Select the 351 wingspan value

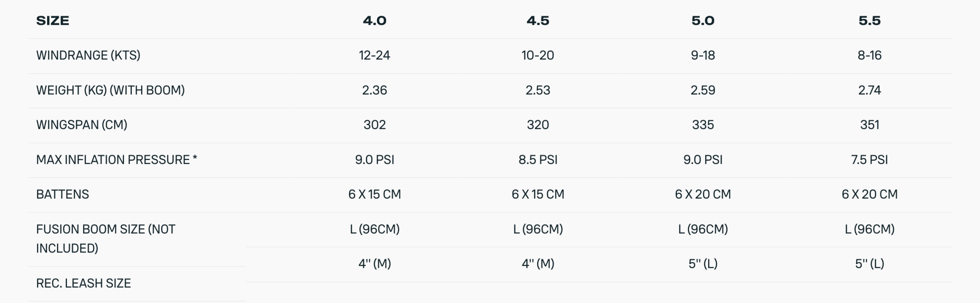(x=869, y=125)
